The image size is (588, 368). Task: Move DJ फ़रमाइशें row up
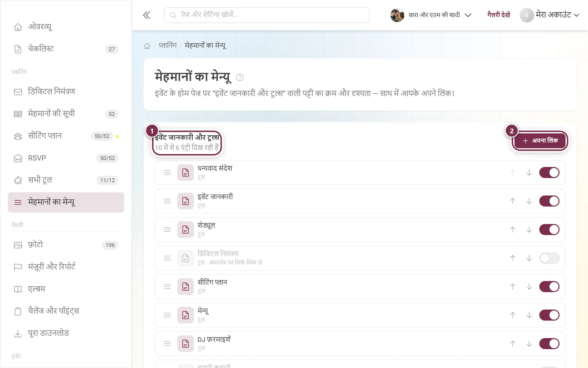click(512, 344)
